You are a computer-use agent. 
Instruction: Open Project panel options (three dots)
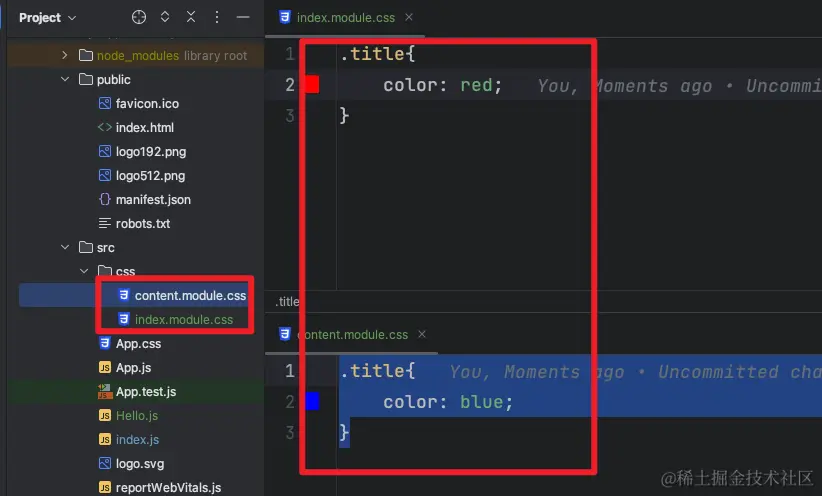(217, 17)
